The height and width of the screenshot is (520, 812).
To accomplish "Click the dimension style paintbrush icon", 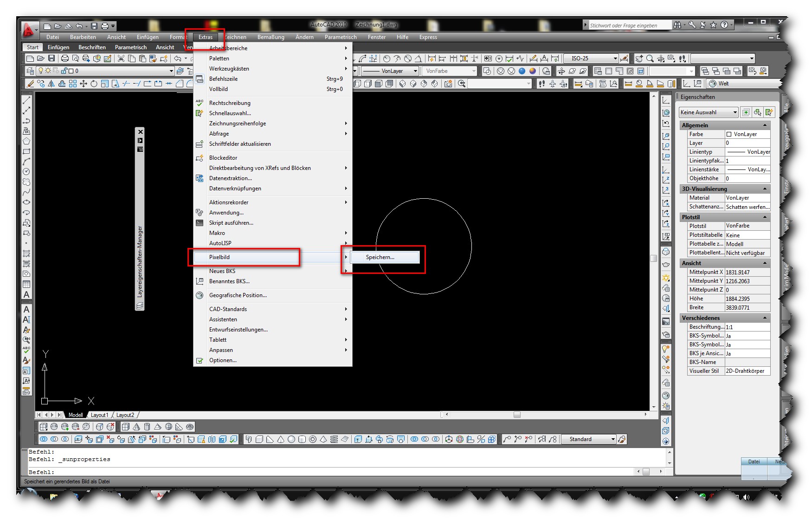I will 625,58.
